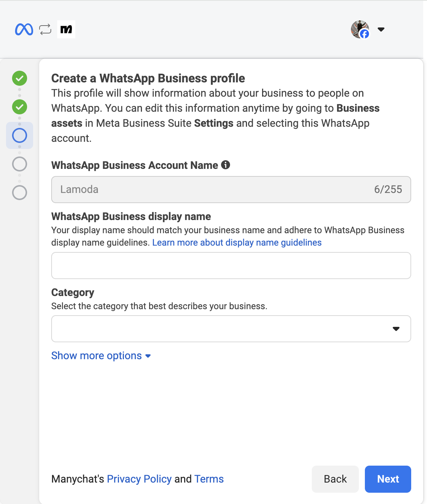427x504 pixels.
Task: Click the second completed step checkmark
Action: [20, 107]
